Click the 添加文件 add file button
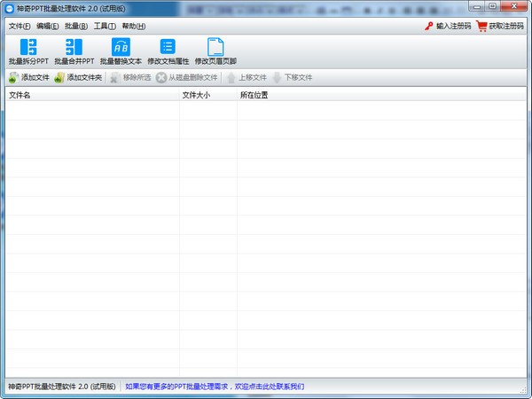 point(28,78)
